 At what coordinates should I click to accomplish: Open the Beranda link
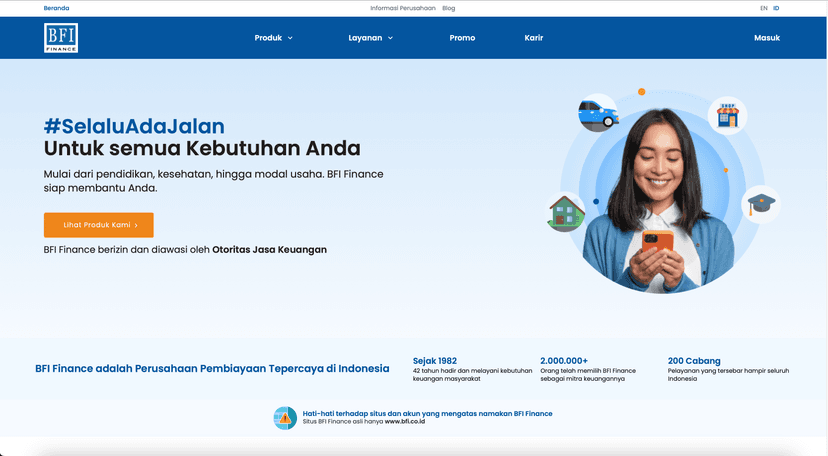[x=57, y=8]
